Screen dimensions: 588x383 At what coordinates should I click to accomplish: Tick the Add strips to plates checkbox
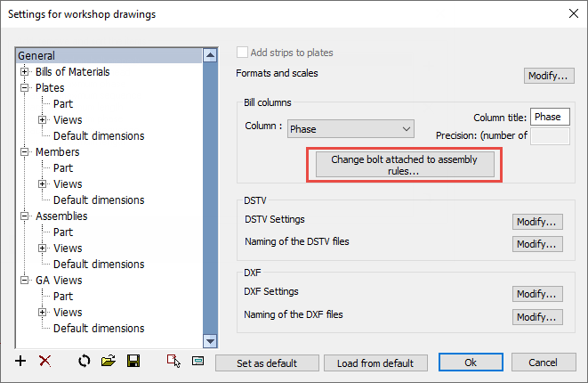(242, 53)
